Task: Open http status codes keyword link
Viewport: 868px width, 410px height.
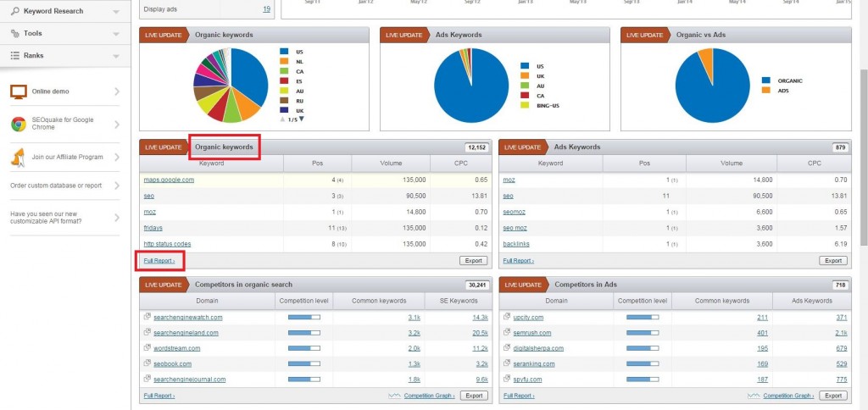Action: (x=167, y=244)
